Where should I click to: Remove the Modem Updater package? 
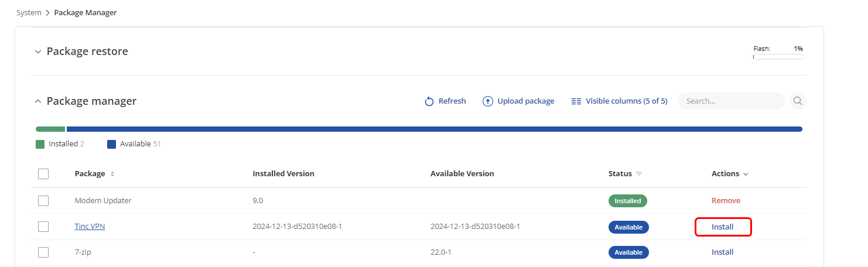click(726, 201)
